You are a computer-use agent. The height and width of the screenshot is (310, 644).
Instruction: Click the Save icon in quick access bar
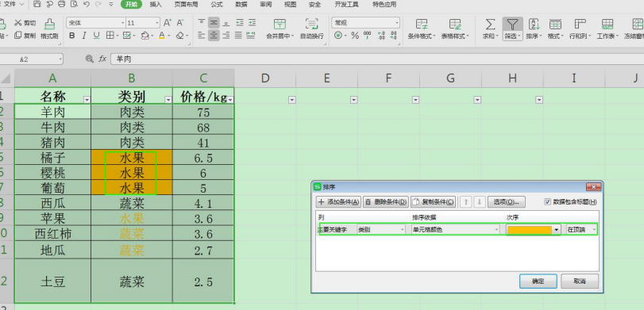(37, 5)
